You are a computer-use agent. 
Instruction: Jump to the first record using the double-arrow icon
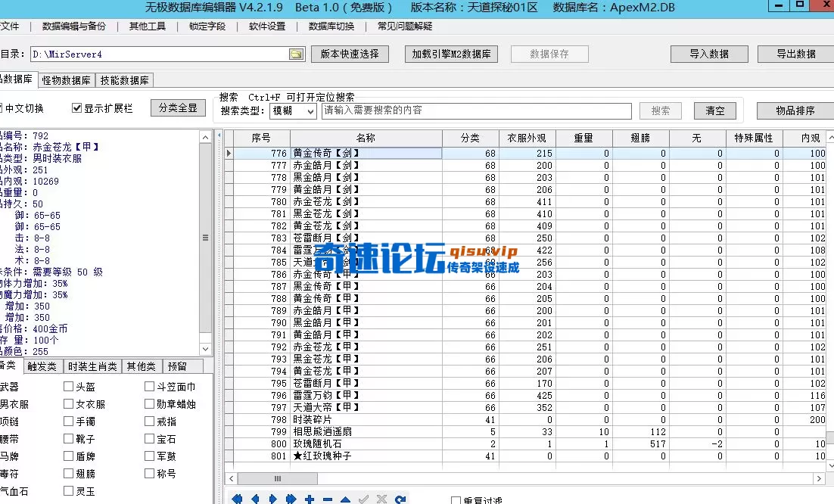238,498
